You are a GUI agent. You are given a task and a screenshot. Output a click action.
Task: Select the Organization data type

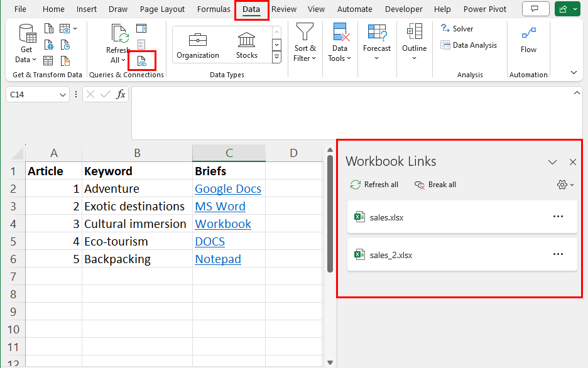click(198, 45)
